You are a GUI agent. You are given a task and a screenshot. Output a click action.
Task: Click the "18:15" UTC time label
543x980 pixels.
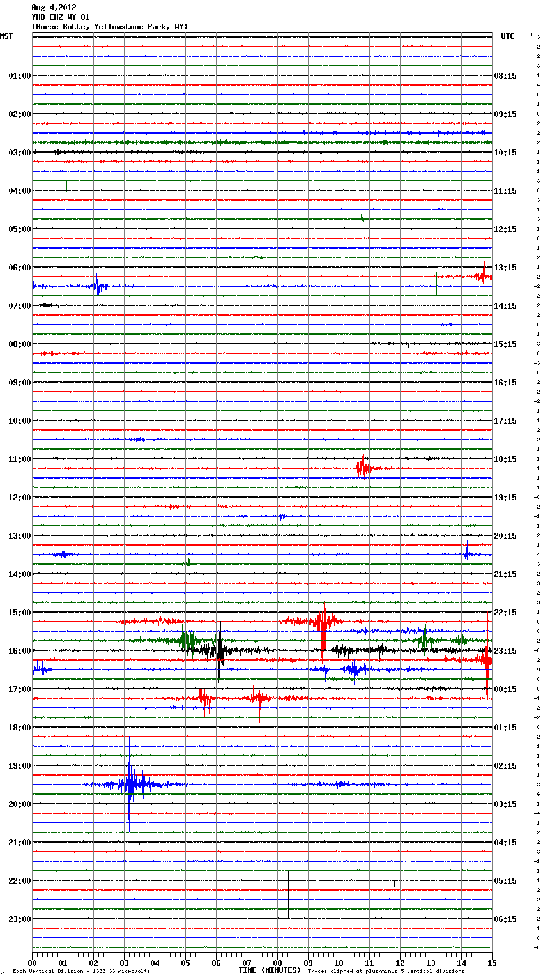point(505,459)
